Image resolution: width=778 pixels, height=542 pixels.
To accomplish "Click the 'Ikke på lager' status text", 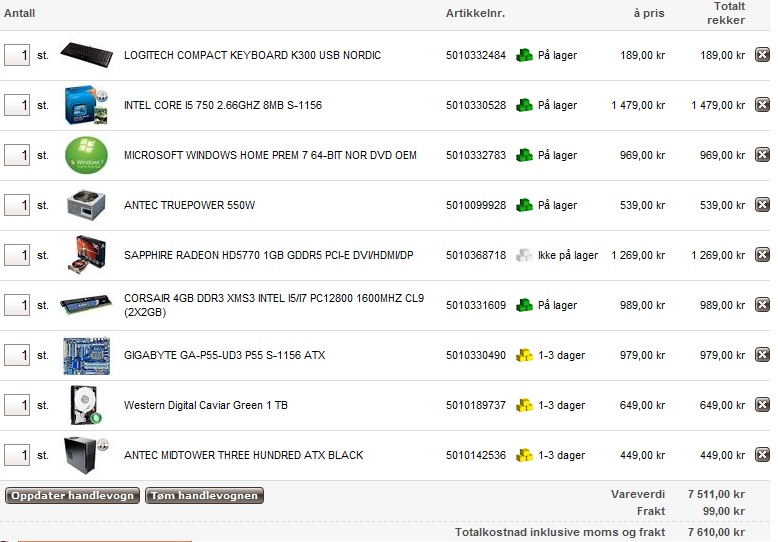I will coord(568,255).
